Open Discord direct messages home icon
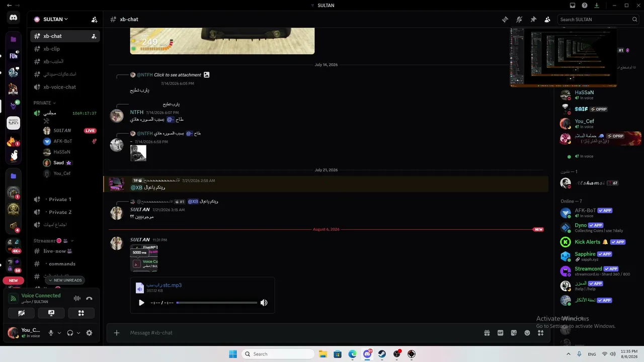 coord(14,18)
